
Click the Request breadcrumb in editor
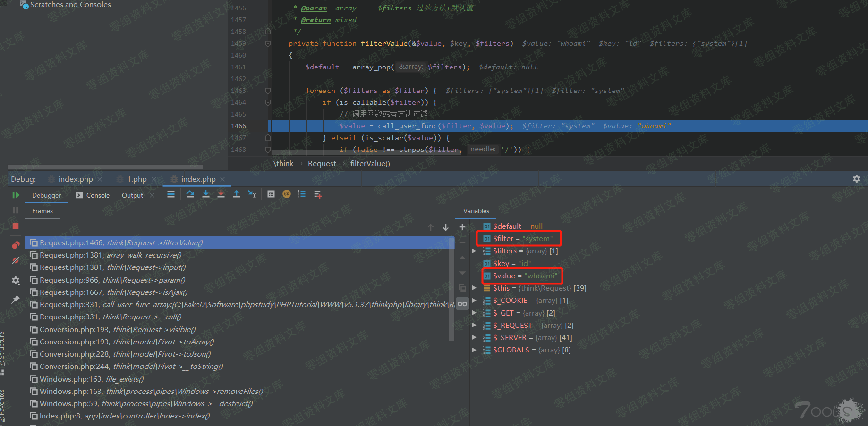pos(322,164)
